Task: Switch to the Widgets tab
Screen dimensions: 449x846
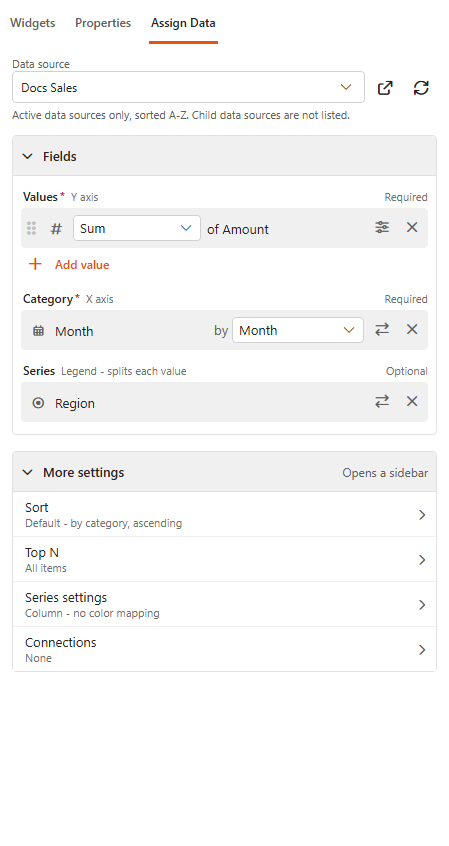Action: coord(33,23)
